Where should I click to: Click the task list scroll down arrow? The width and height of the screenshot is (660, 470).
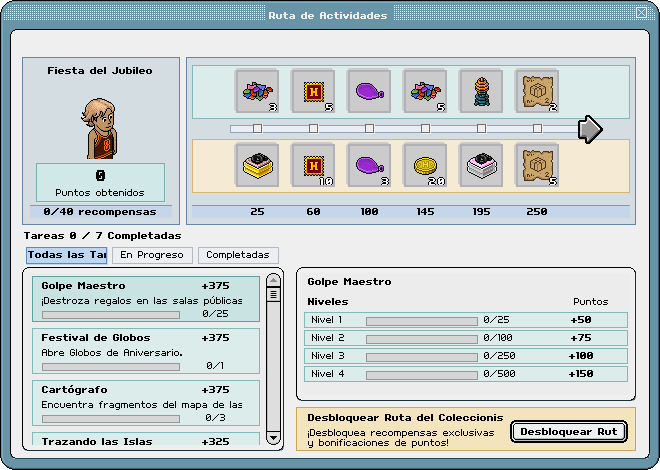coord(273,438)
